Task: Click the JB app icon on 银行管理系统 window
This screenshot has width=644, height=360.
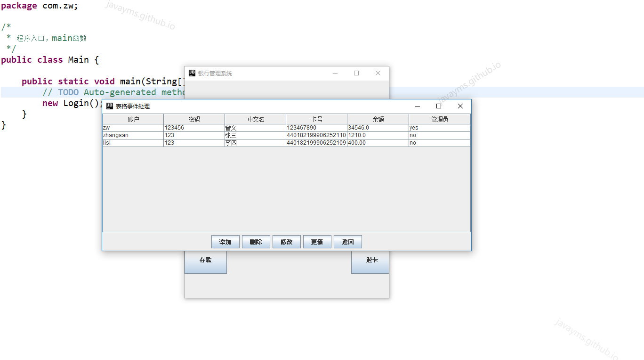Action: pyautogui.click(x=192, y=73)
